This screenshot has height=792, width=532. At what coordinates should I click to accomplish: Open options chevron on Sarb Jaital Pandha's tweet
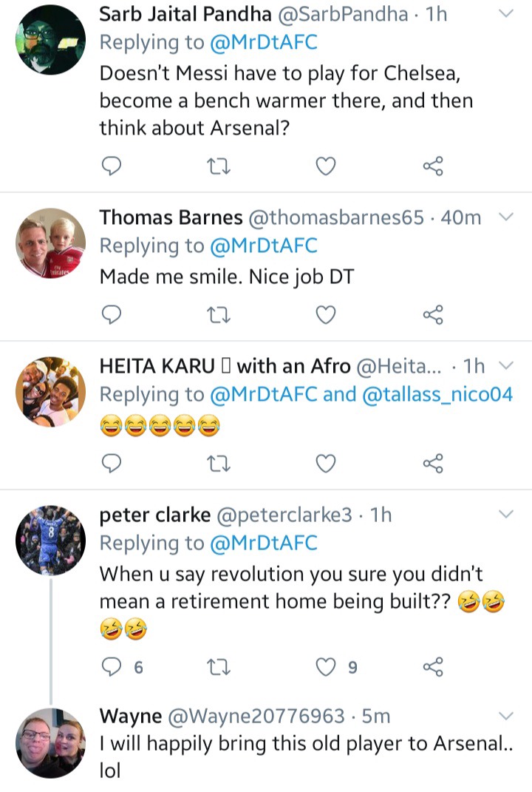(505, 14)
